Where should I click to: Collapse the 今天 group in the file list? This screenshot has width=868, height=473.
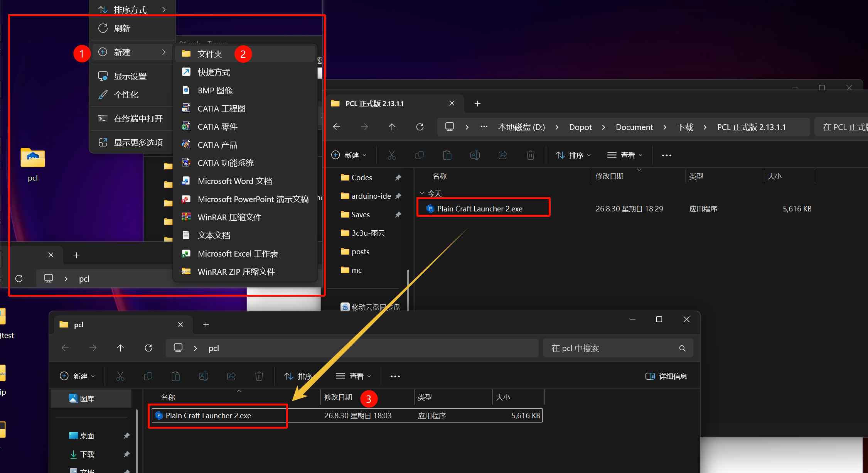pos(422,193)
